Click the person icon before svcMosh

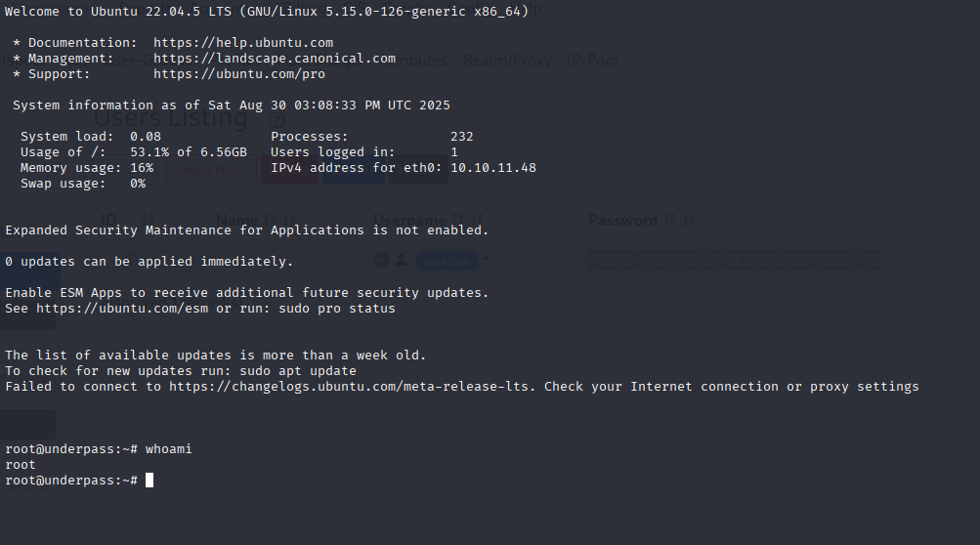[x=402, y=260]
